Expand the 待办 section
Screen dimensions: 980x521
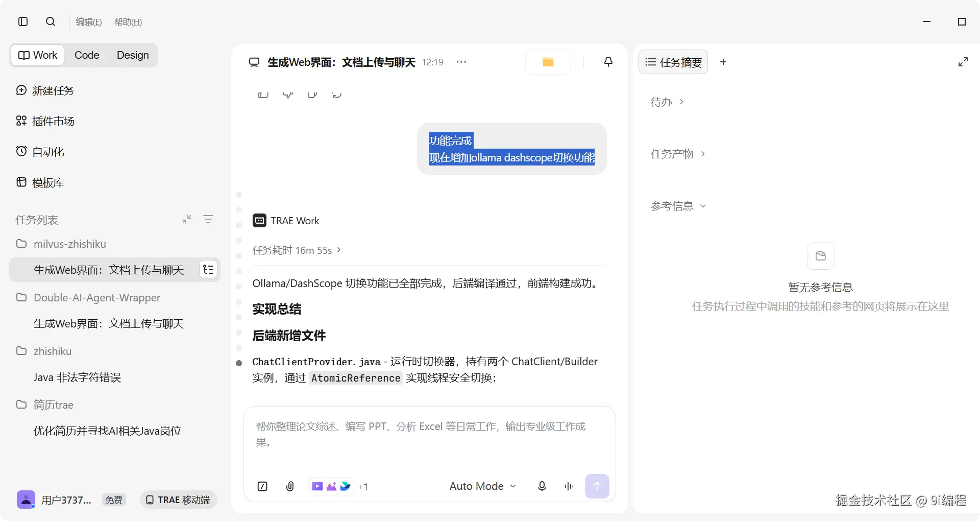point(667,102)
